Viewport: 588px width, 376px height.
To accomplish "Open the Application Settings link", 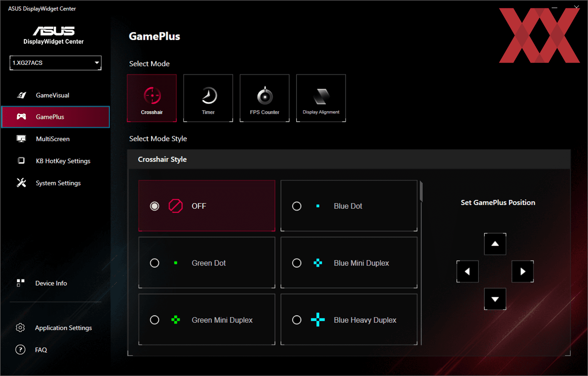I will 63,328.
